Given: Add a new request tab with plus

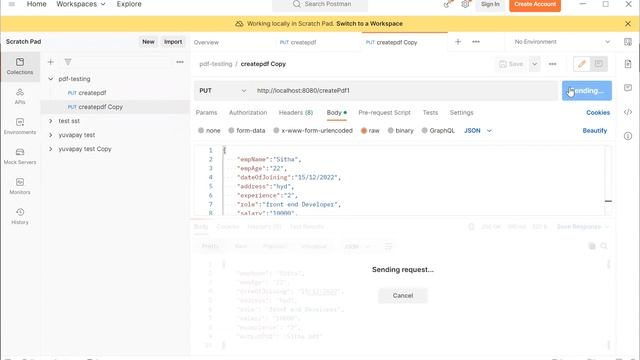Looking at the screenshot, I should point(458,42).
